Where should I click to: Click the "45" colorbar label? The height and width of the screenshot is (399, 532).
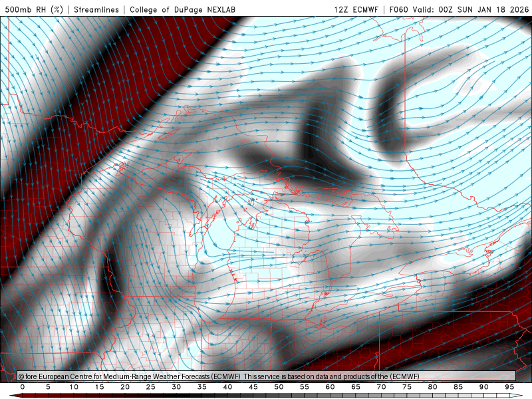(x=253, y=387)
